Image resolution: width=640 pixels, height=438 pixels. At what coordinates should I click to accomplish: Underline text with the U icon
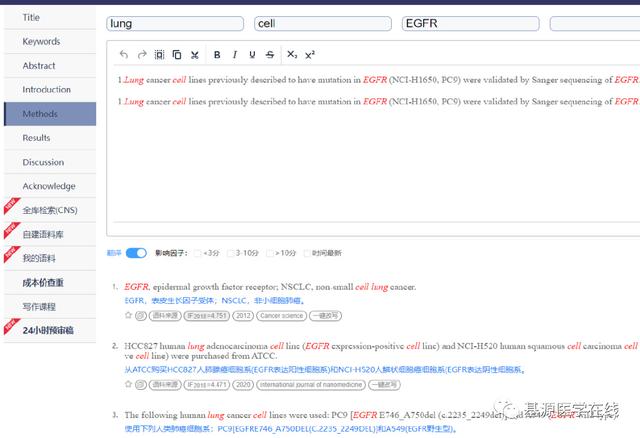252,55
